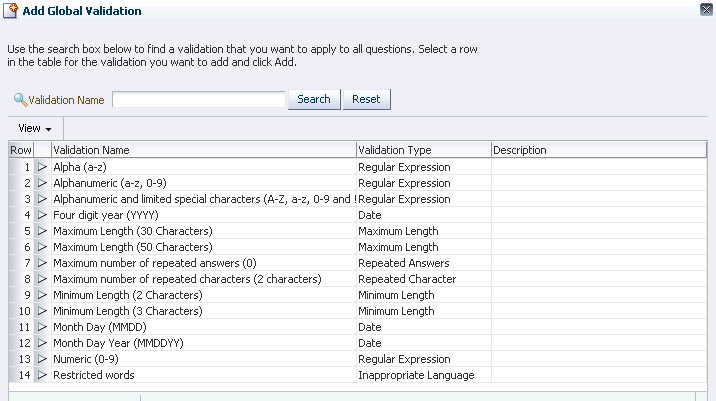Viewport: 716px width, 401px height.
Task: Click the magnifier icon beside Validation Name
Action: (x=20, y=100)
